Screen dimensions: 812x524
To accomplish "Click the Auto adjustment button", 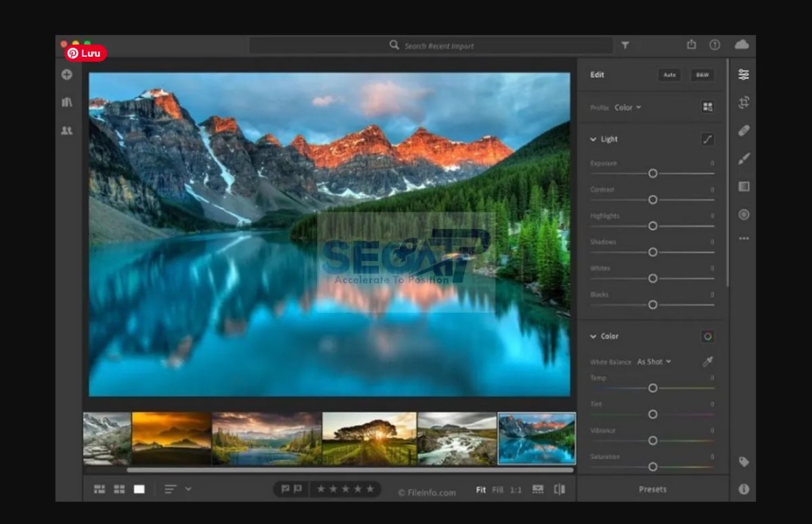I will pos(669,75).
